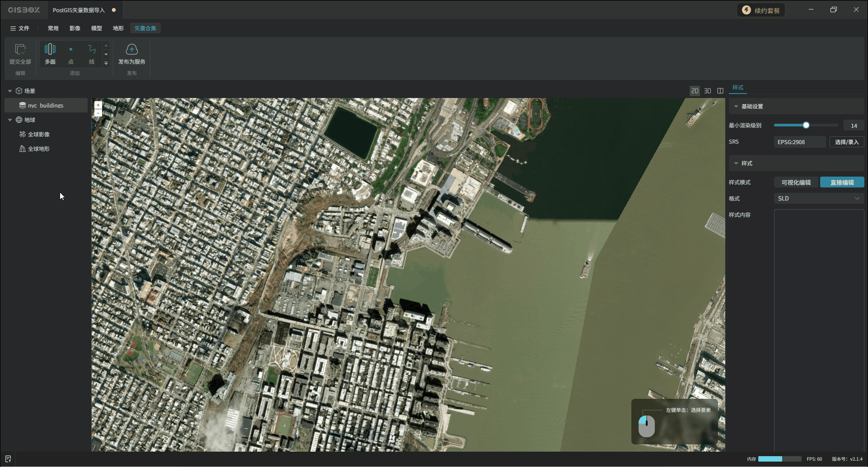The image size is (868, 467).
Task: Open the SLD format dropdown
Action: (x=818, y=198)
